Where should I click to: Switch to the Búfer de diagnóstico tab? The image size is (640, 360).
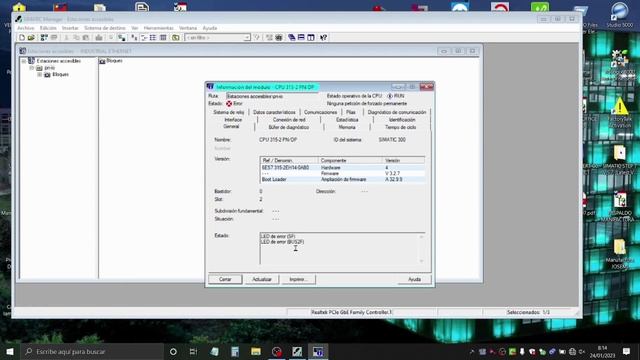pyautogui.click(x=289, y=127)
